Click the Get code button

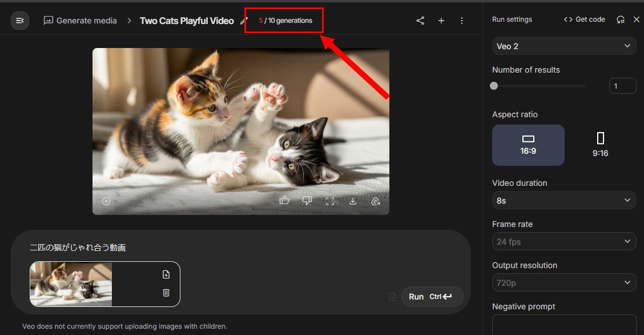click(584, 19)
